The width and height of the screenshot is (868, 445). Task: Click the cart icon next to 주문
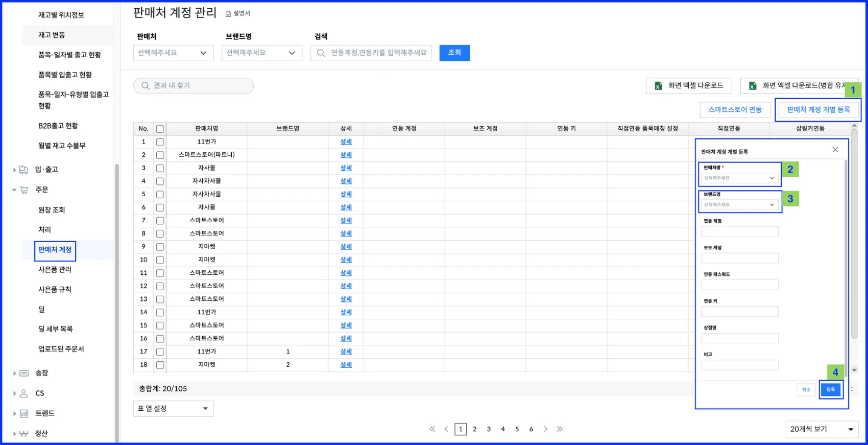(24, 190)
